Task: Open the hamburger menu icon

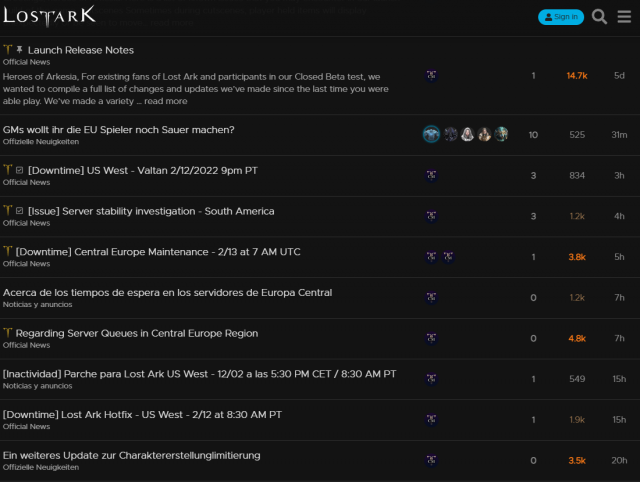Action: point(624,17)
